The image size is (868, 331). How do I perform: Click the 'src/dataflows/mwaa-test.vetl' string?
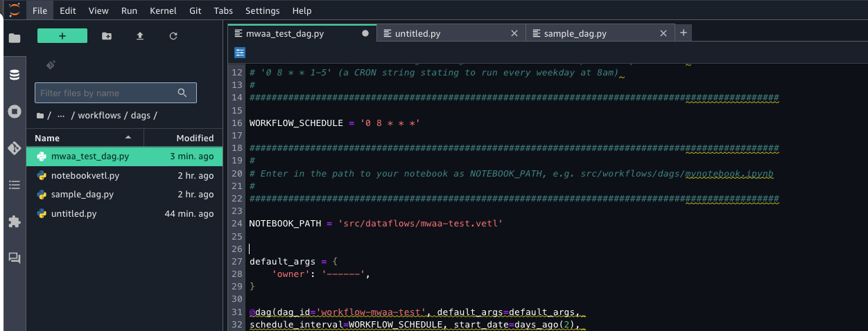[419, 224]
